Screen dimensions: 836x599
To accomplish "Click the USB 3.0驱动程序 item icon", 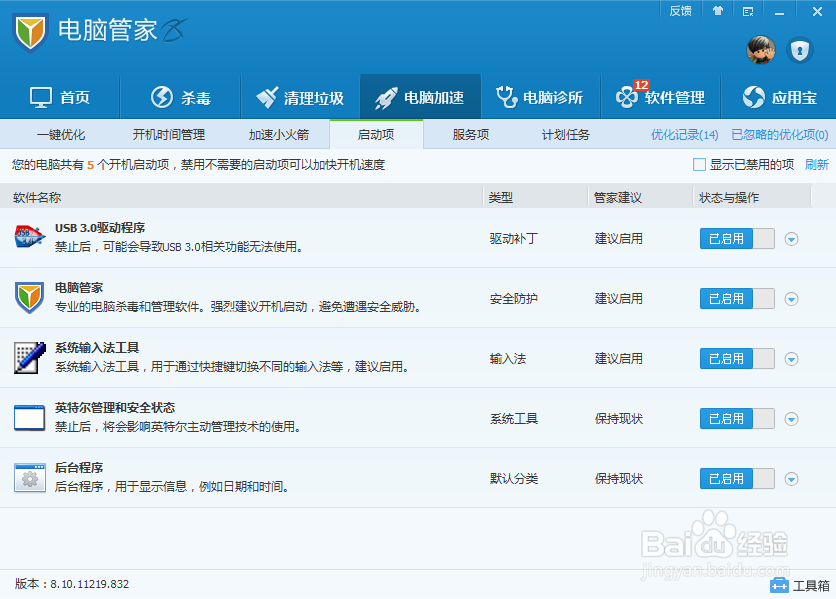I will 30,237.
